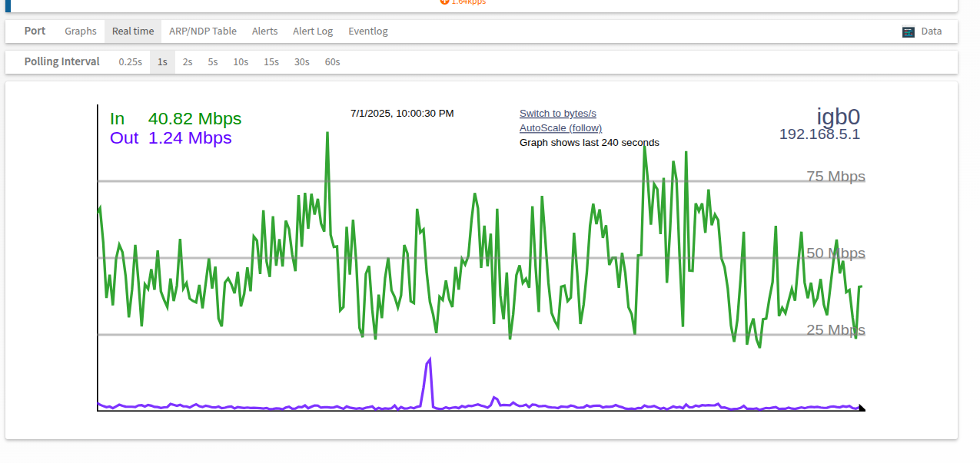
Task: Switch to the Port tab
Action: [35, 31]
